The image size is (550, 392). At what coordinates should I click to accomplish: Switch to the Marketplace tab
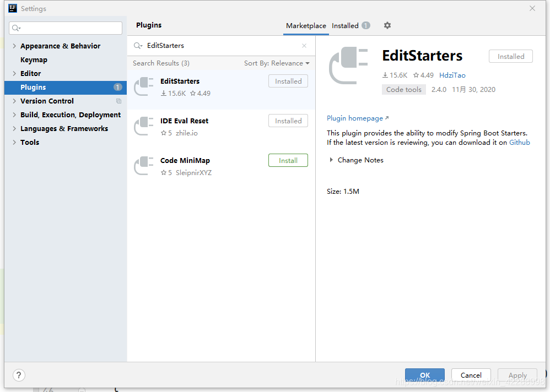pyautogui.click(x=306, y=25)
